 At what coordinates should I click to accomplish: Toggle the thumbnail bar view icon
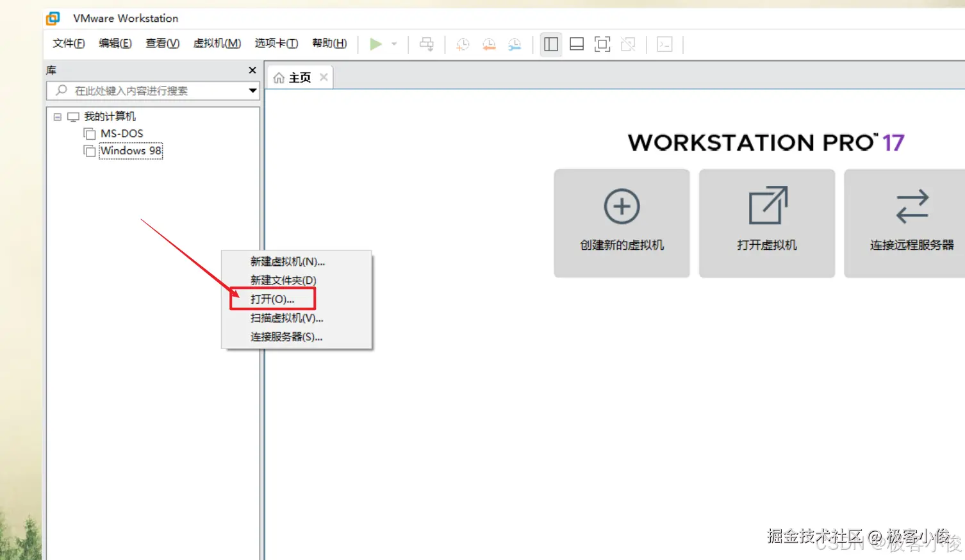pyautogui.click(x=577, y=44)
